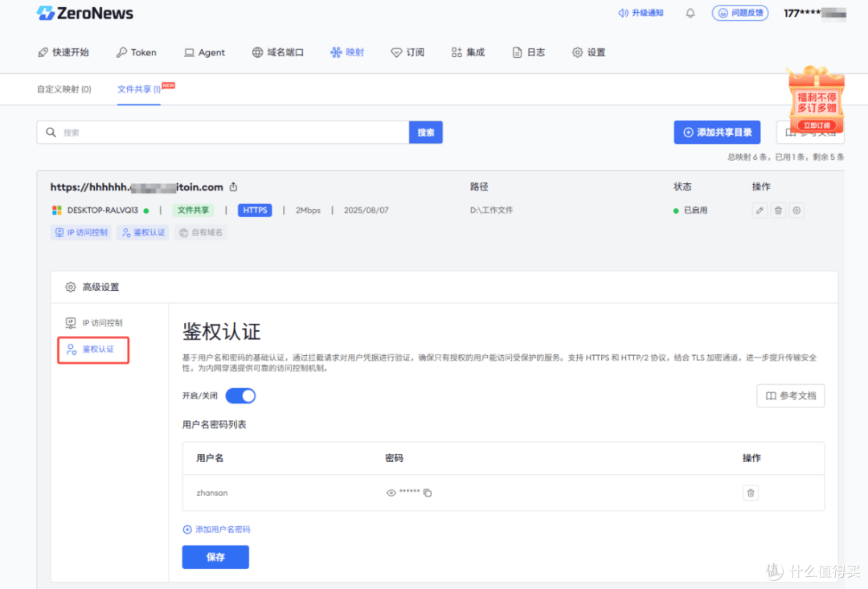Toggle the 开启/关闭 authentication switch
This screenshot has width=868, height=589.
tap(241, 396)
